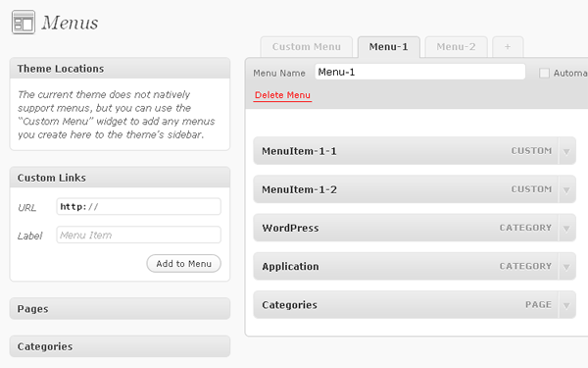588x368 pixels.
Task: Click the WordPress menu item title
Action: 291,228
